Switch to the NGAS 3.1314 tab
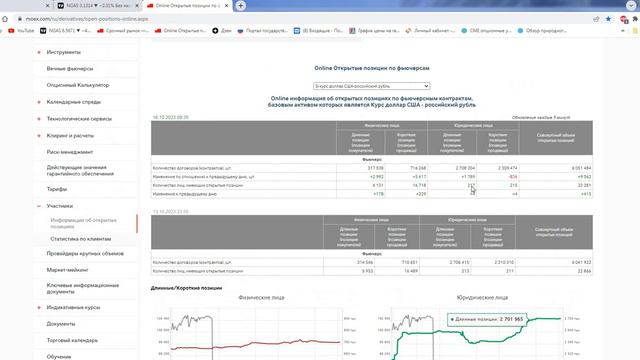Screen dimensions: 640x360 tap(97, 6)
